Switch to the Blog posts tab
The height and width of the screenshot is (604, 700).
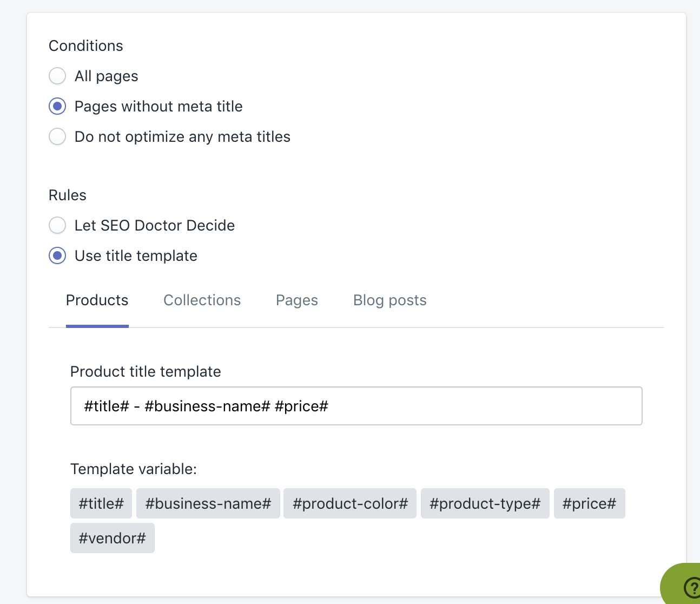(x=389, y=300)
